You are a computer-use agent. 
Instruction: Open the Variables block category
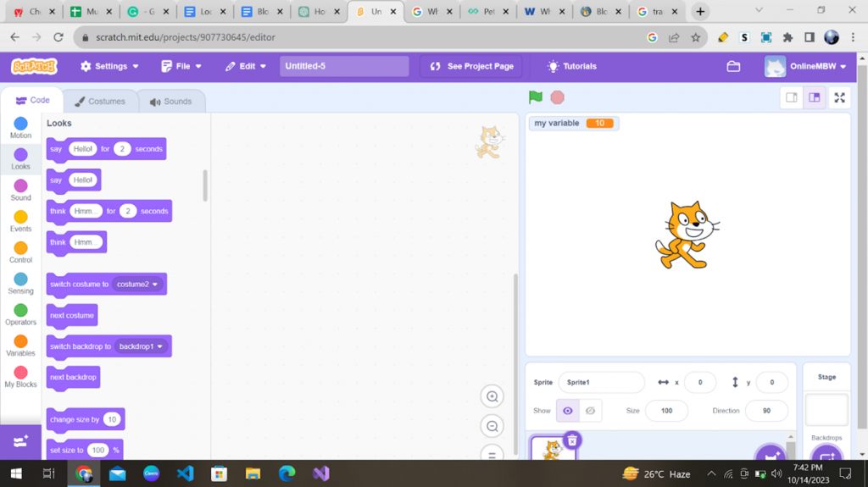[x=20, y=345]
